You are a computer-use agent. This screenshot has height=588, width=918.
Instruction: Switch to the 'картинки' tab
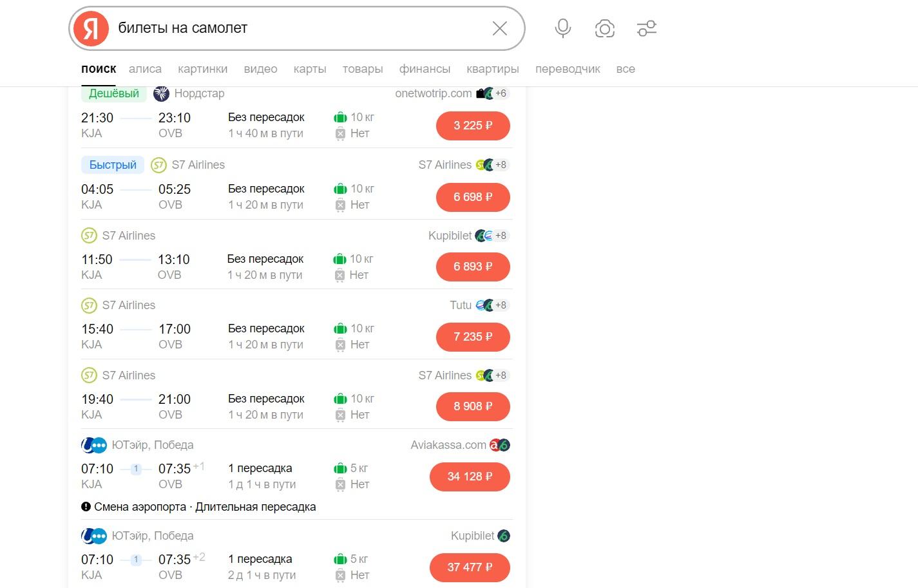coord(202,69)
